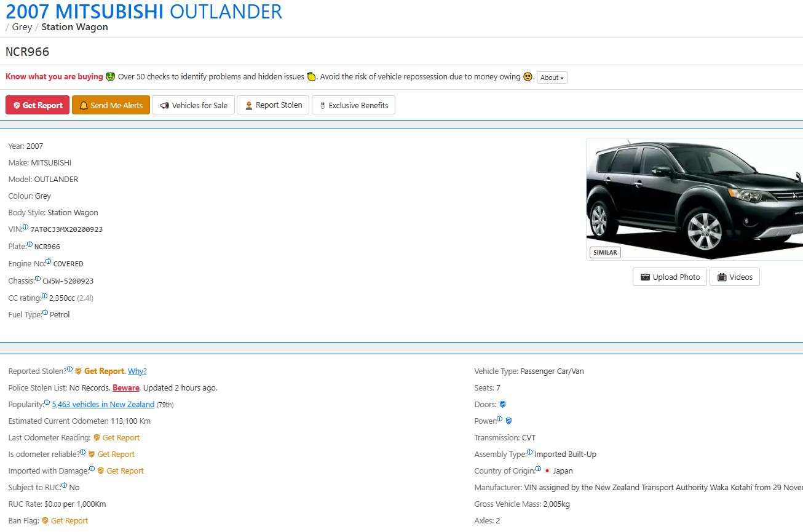
Task: Open 5,463 vehicles in New Zealand link
Action: point(103,404)
